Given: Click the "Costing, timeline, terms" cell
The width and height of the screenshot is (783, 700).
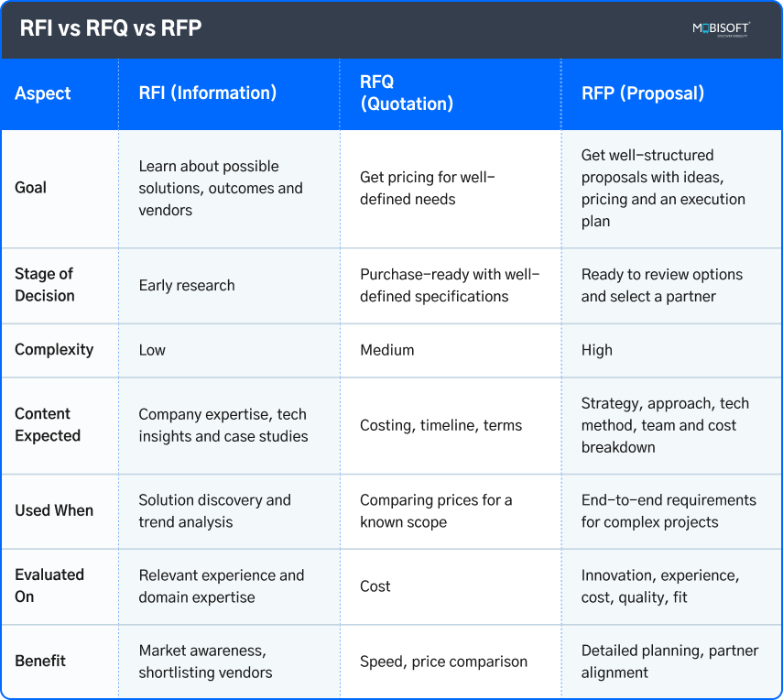Looking at the screenshot, I should (x=440, y=425).
